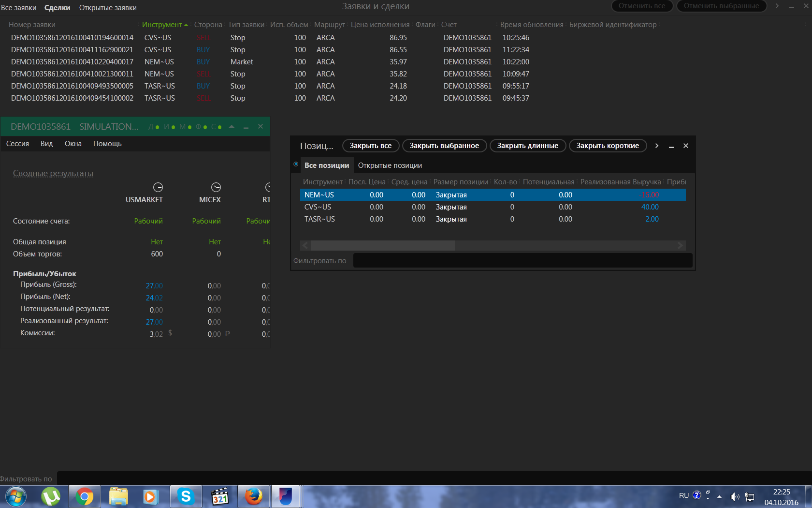Click 'Закрыть выбранное' button
The height and width of the screenshot is (508, 812).
(444, 146)
